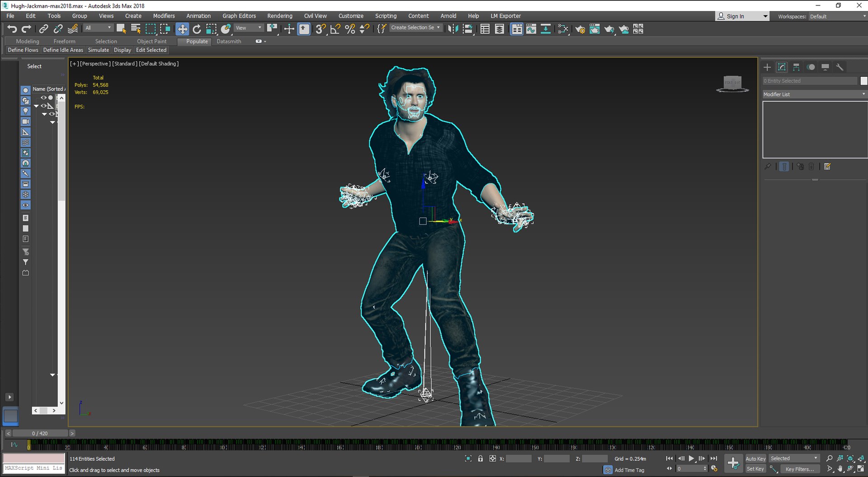This screenshot has width=868, height=477.
Task: Activate Select and Scale tool
Action: 211,29
